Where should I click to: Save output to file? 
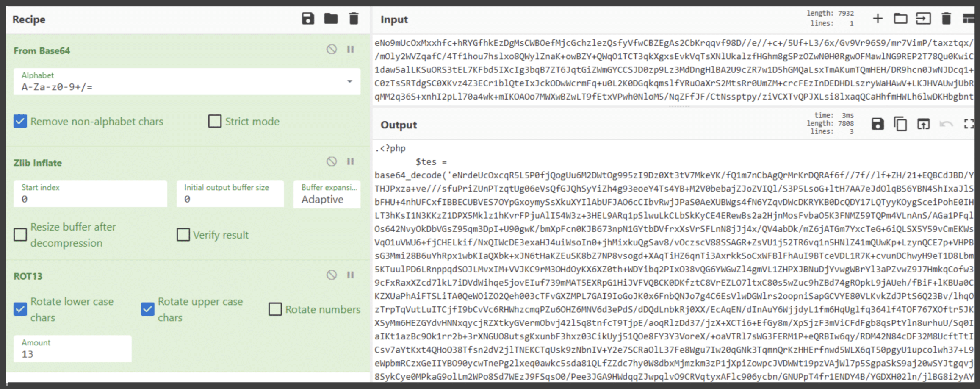[x=878, y=124]
